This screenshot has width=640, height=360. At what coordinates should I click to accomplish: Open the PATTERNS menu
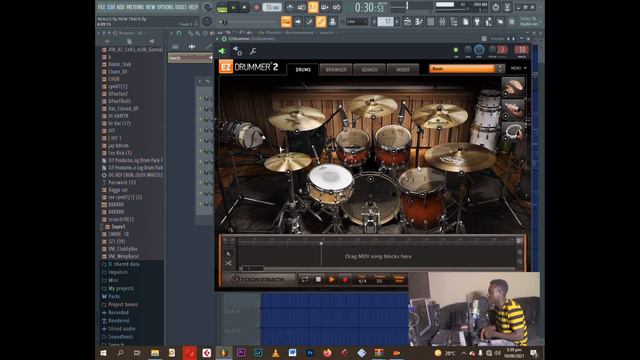pos(135,7)
